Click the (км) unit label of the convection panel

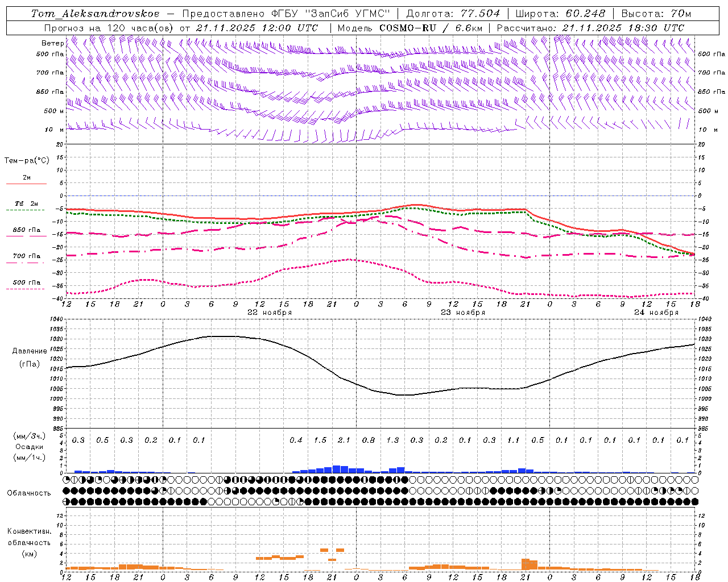click(29, 554)
